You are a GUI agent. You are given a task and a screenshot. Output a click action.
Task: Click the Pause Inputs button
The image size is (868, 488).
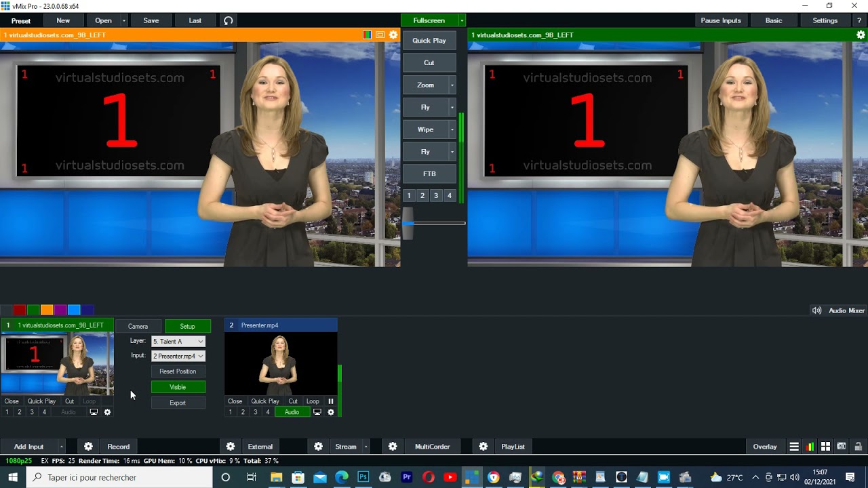point(721,20)
